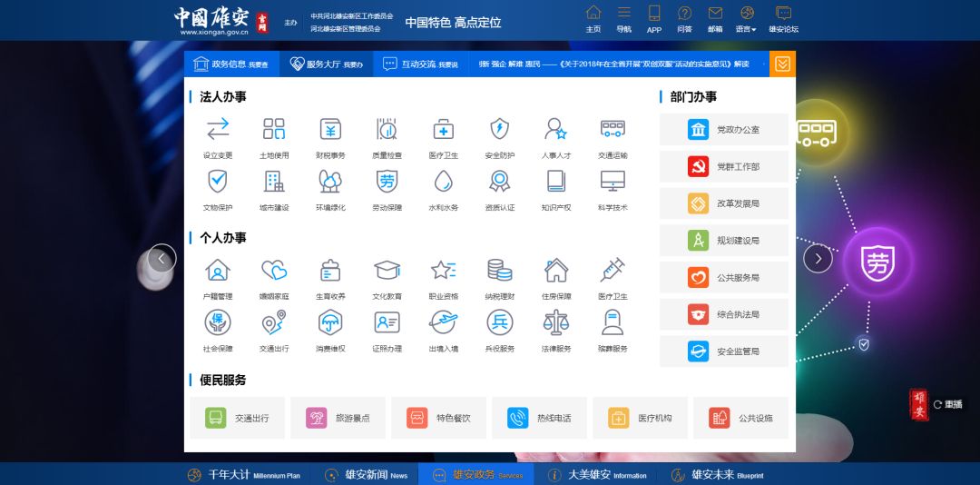The width and height of the screenshot is (980, 485).
Task: Open 医疗卫生 syringe icon under 个人办事
Action: pyautogui.click(x=612, y=271)
